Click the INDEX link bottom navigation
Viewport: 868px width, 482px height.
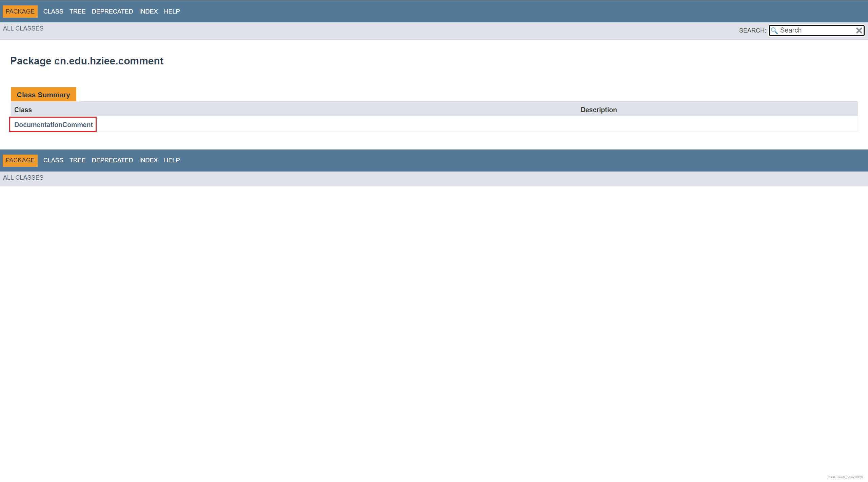pos(148,160)
